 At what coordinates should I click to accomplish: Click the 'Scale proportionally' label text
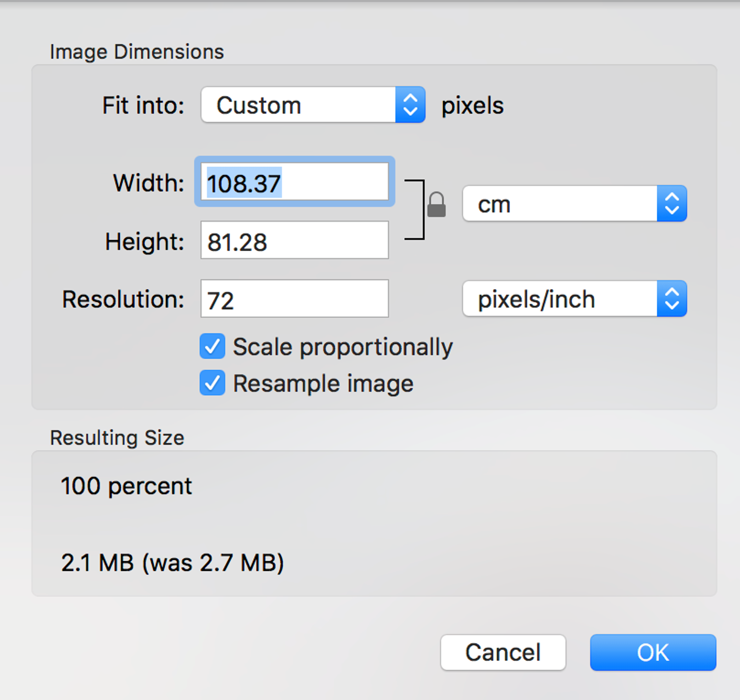(343, 347)
